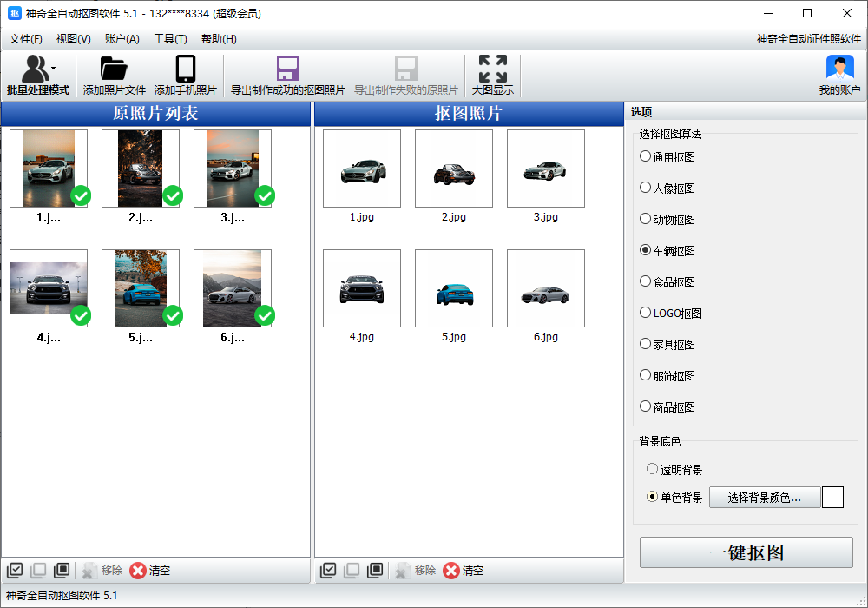The width and height of the screenshot is (868, 608).
Task: Click 清空 icon under cutout photo panel
Action: click(451, 571)
